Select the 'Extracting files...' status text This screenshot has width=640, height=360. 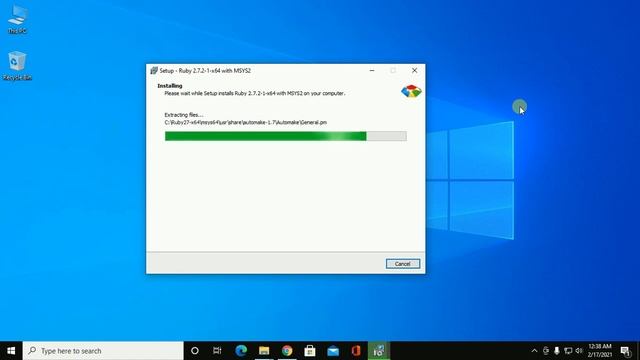tap(184, 115)
